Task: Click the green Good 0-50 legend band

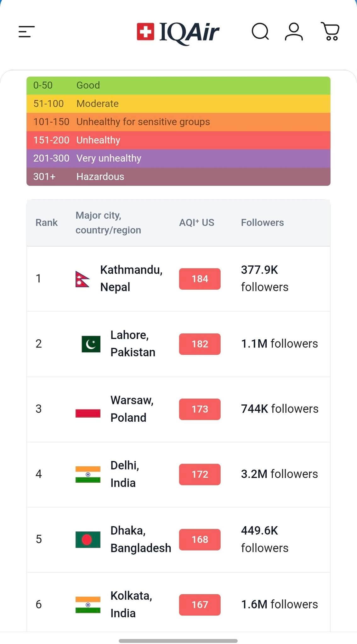Action: click(x=178, y=86)
